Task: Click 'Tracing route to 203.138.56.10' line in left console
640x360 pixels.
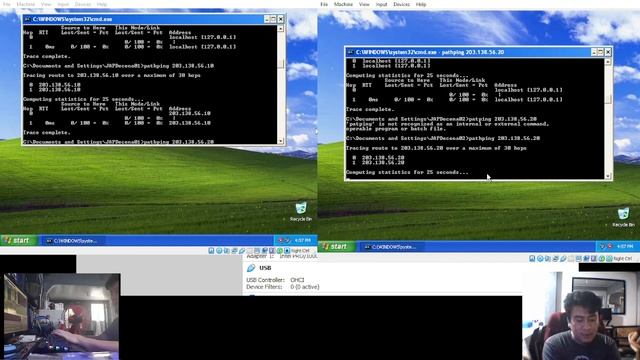Action: pos(111,75)
